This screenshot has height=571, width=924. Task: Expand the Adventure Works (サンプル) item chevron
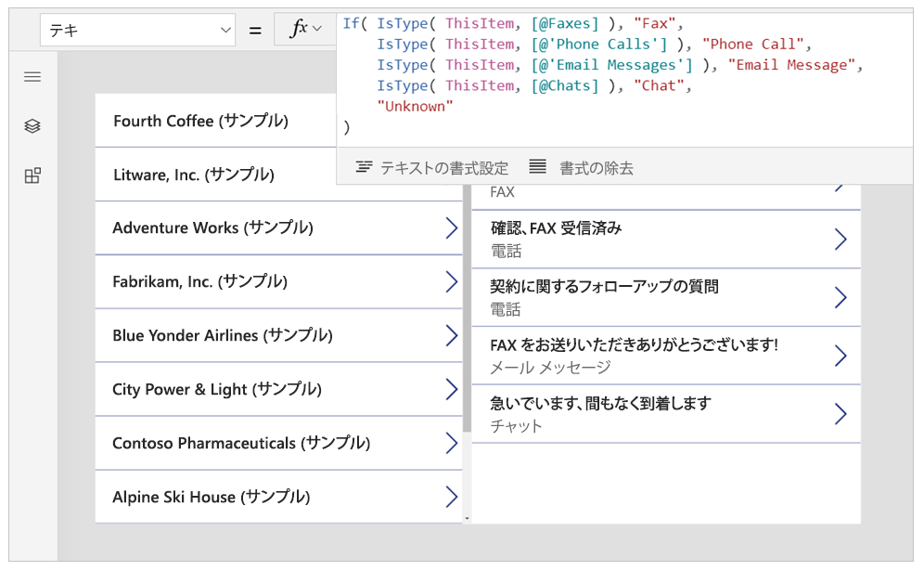coord(452,227)
